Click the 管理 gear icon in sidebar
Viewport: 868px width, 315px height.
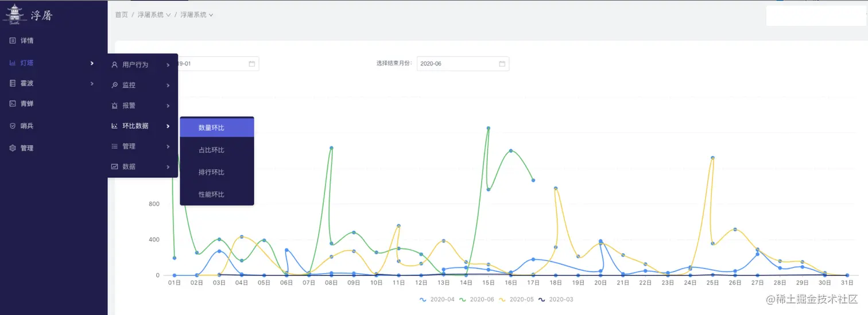point(13,148)
